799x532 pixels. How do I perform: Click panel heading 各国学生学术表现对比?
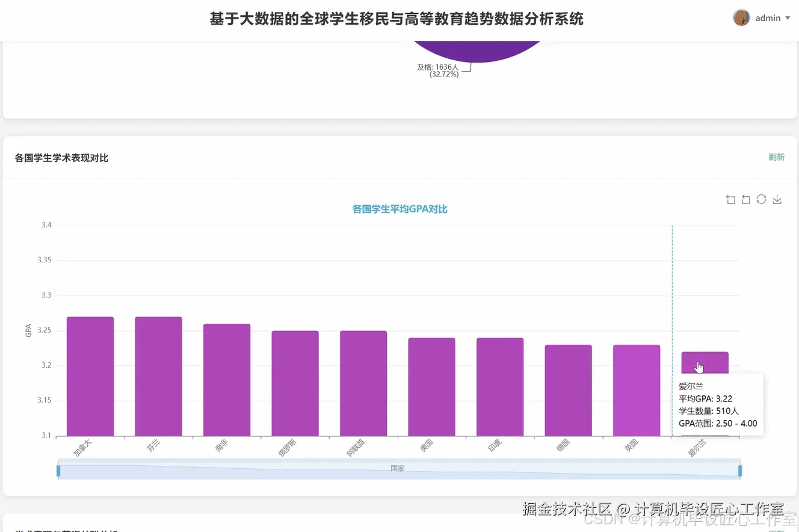click(x=61, y=158)
